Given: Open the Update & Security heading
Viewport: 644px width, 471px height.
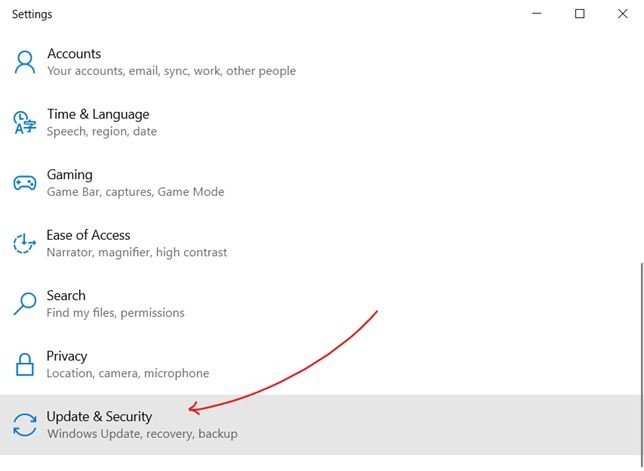Looking at the screenshot, I should click(99, 416).
